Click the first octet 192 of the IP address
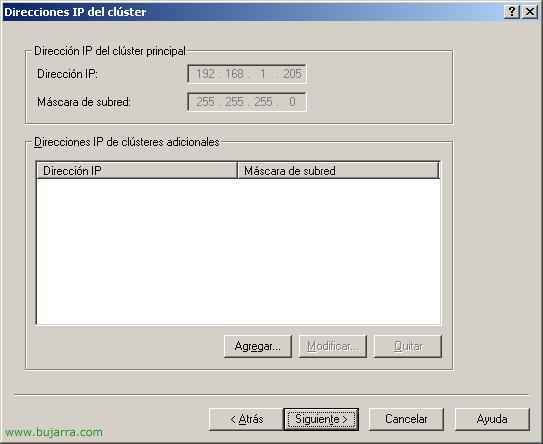The image size is (543, 444). (x=205, y=74)
